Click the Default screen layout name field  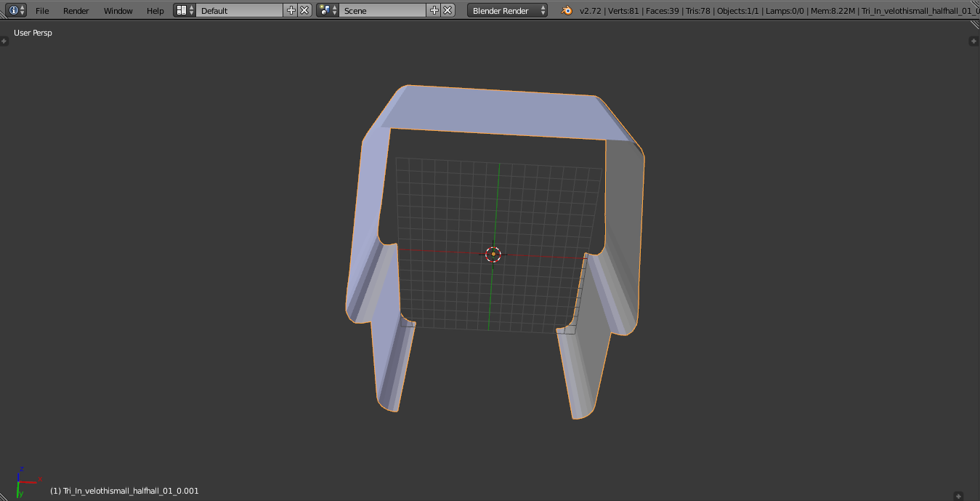coord(240,10)
